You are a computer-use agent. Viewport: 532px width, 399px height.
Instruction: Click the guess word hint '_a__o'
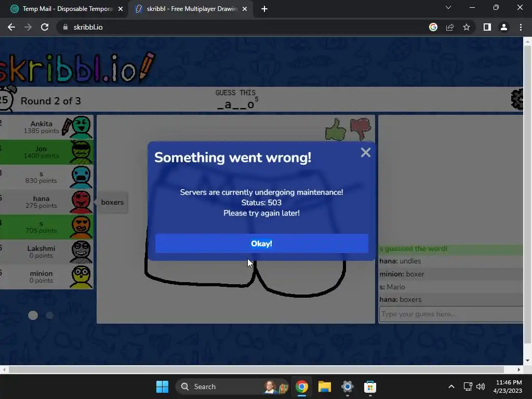235,104
